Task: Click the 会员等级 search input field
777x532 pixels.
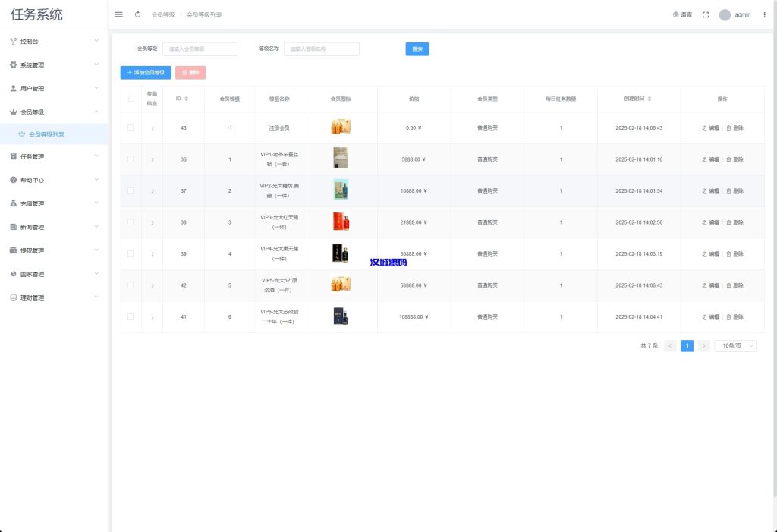Action: pyautogui.click(x=200, y=49)
